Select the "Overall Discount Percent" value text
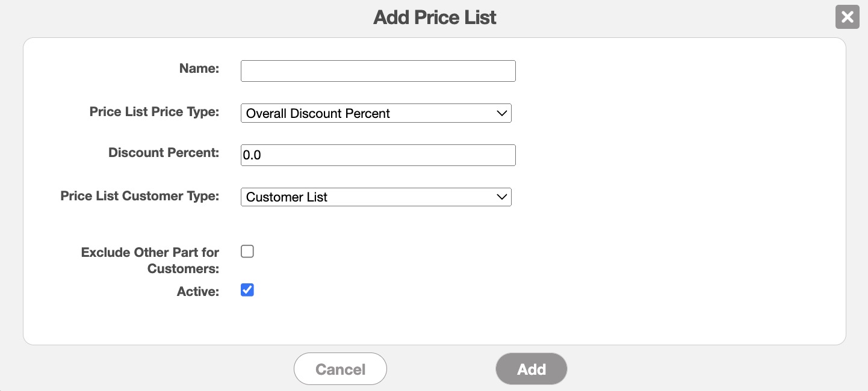The image size is (868, 391). pos(318,113)
